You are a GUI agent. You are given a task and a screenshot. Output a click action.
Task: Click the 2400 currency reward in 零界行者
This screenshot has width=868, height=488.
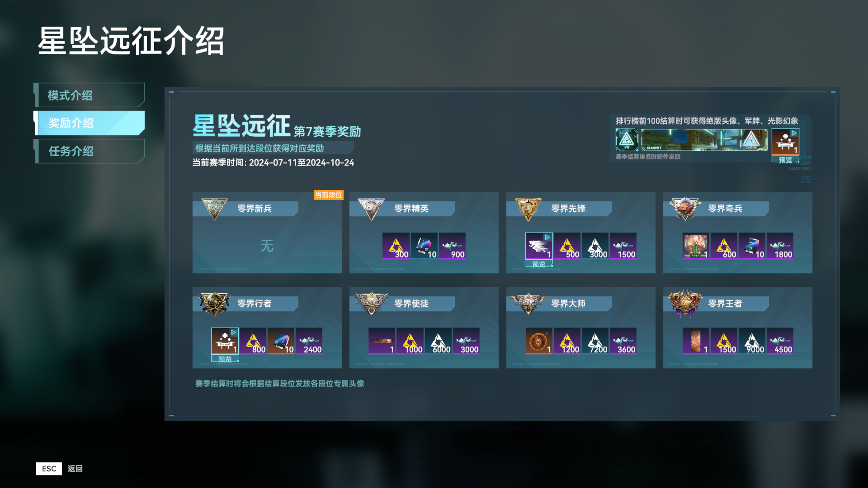(x=309, y=341)
